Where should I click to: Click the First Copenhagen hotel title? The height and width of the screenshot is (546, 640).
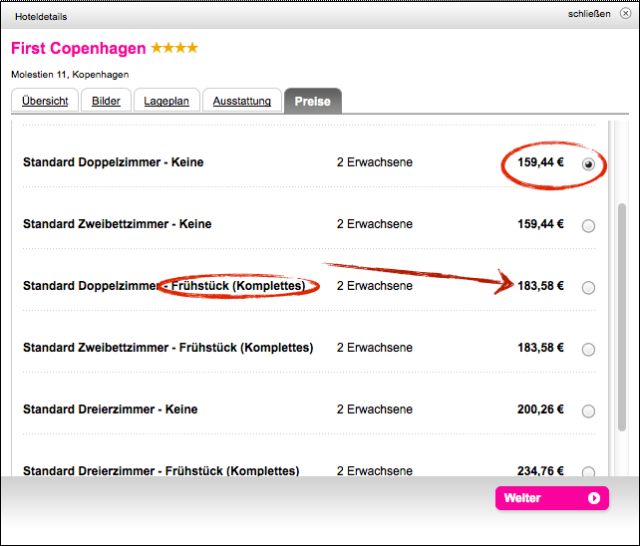[78, 48]
